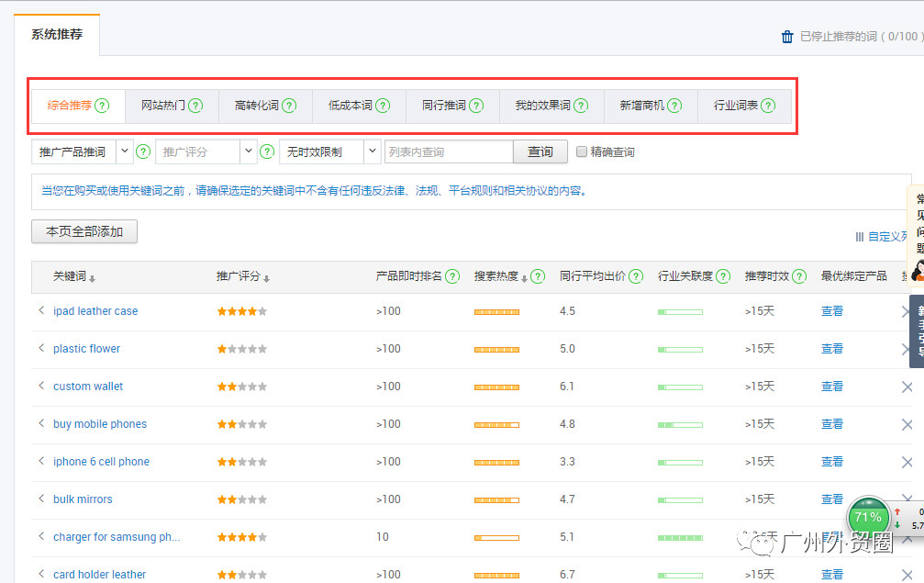Click help icon after 推广评分 dropdown
924x583 pixels.
pos(268,151)
